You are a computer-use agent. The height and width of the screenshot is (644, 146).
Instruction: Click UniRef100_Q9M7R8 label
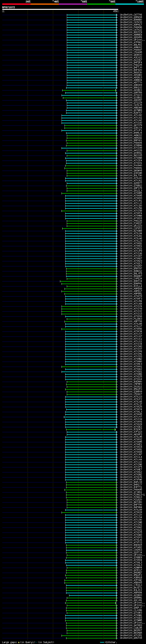[x=131, y=93]
